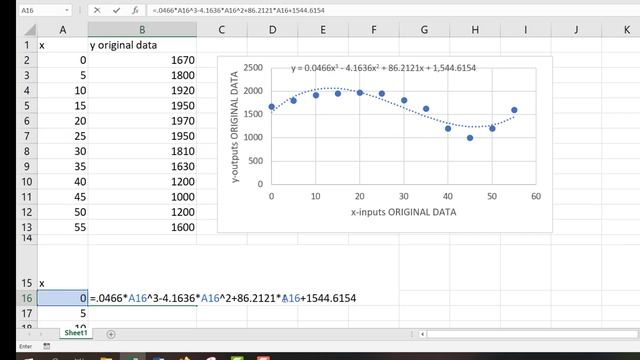640x360 pixels.
Task: Select the Sheet1 tab
Action: pyautogui.click(x=76, y=333)
